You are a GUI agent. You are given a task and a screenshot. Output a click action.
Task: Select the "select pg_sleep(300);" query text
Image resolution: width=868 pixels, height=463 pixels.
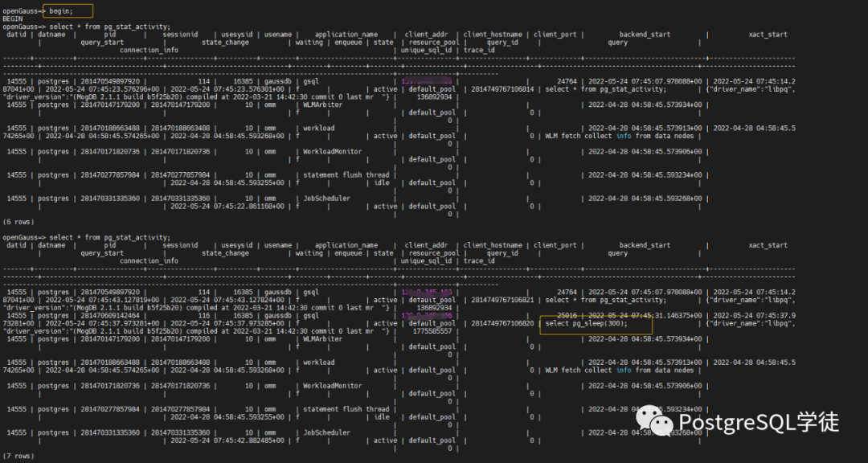point(586,323)
